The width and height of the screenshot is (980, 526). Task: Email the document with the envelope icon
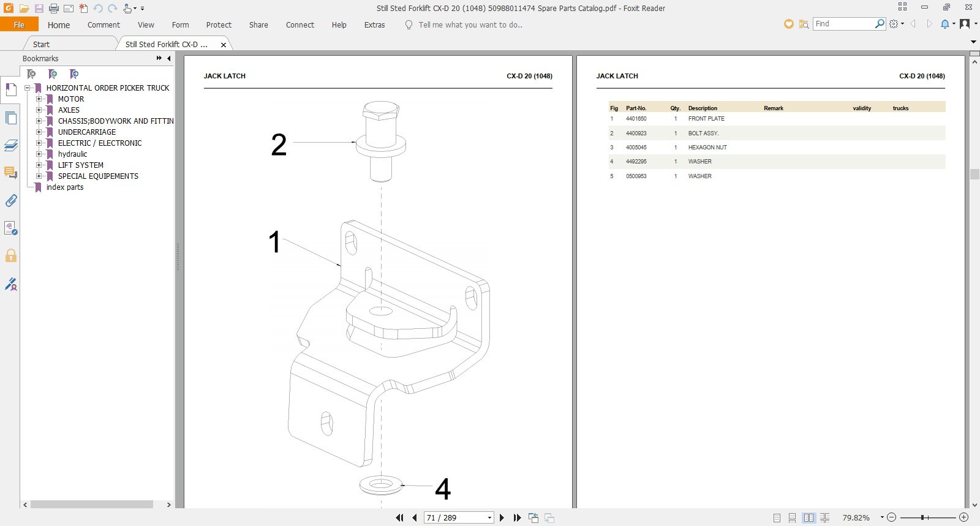[69, 9]
